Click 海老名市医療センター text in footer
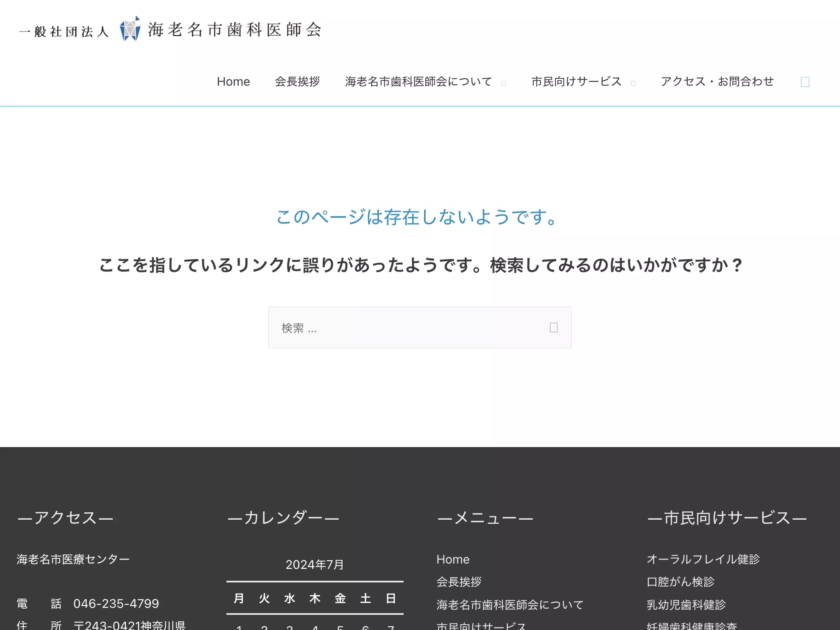Image resolution: width=840 pixels, height=630 pixels. coord(73,559)
